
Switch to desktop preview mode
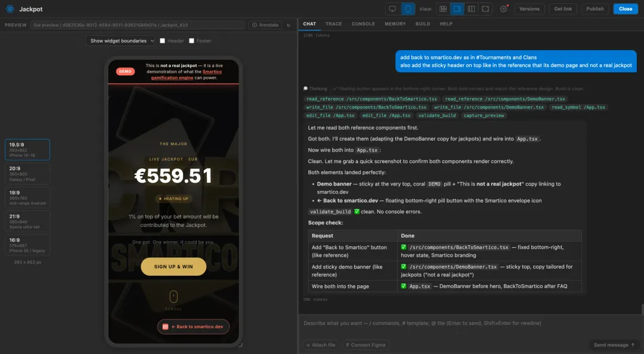coord(392,8)
